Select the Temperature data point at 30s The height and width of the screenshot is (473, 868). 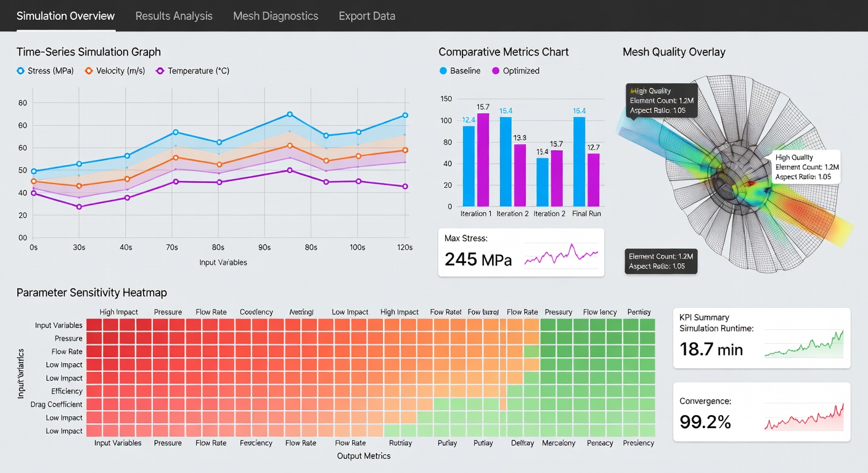pyautogui.click(x=79, y=207)
